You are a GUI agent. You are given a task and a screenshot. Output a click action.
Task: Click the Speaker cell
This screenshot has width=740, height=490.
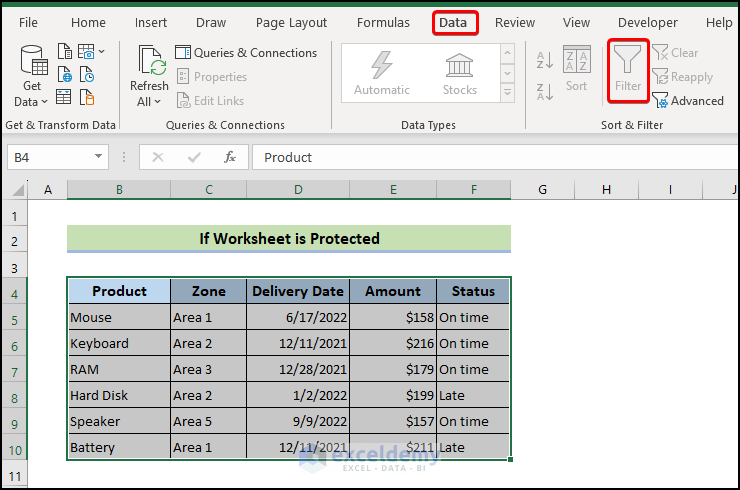click(x=119, y=421)
